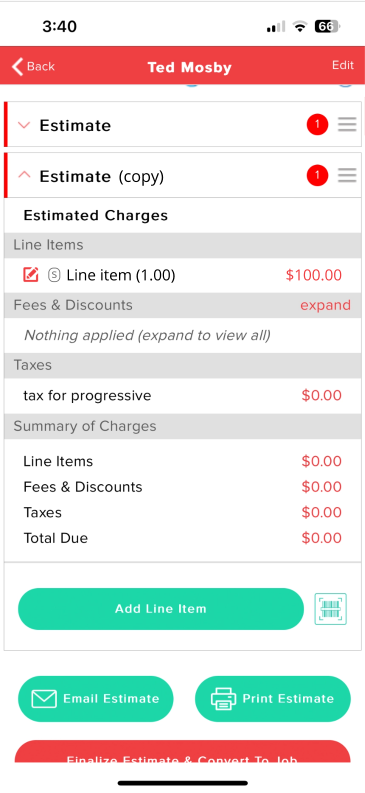Viewport: 365px width, 793px height.
Task: Tap the Print Estimate button
Action: coord(272,699)
